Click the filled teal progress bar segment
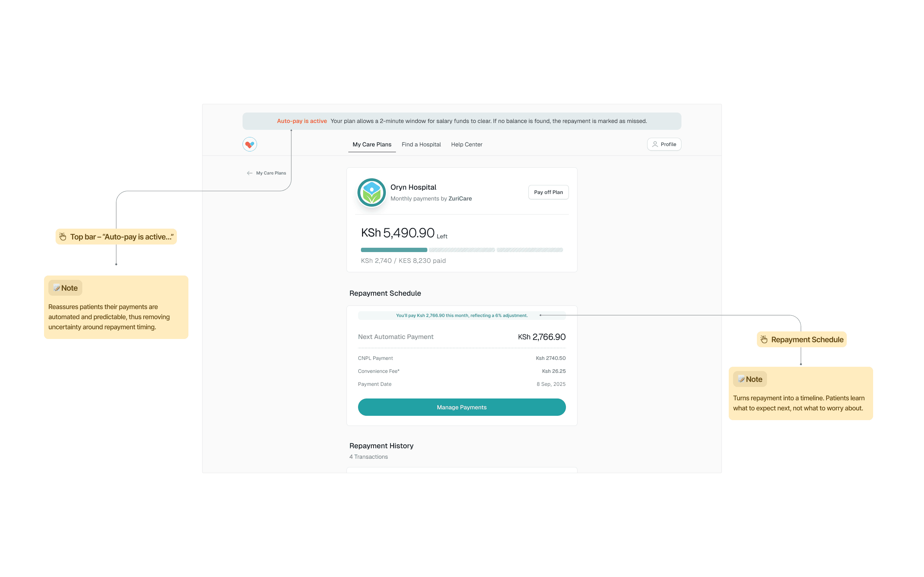The height and width of the screenshot is (577, 924). [394, 250]
